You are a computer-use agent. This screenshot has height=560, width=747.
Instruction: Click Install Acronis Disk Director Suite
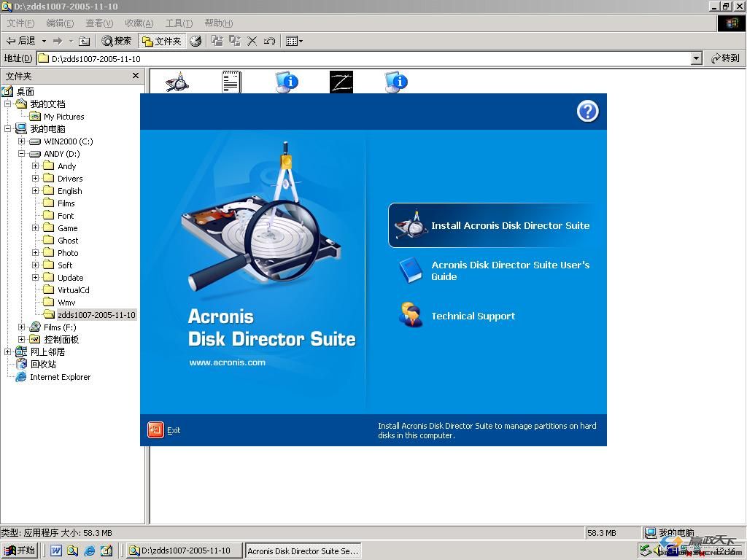tap(492, 226)
